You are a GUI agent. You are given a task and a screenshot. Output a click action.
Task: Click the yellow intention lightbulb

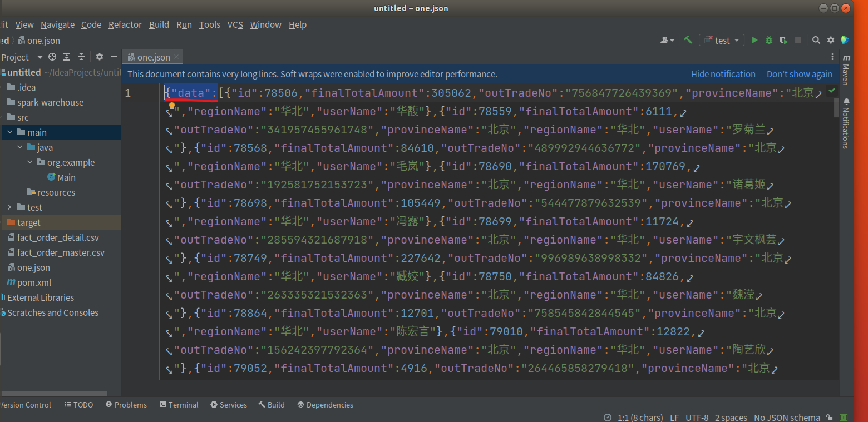click(172, 105)
